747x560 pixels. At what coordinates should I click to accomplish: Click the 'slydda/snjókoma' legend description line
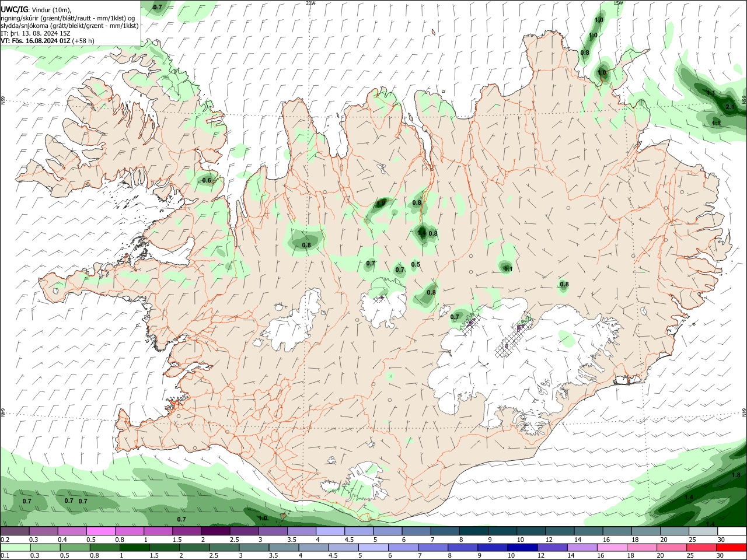69,26
